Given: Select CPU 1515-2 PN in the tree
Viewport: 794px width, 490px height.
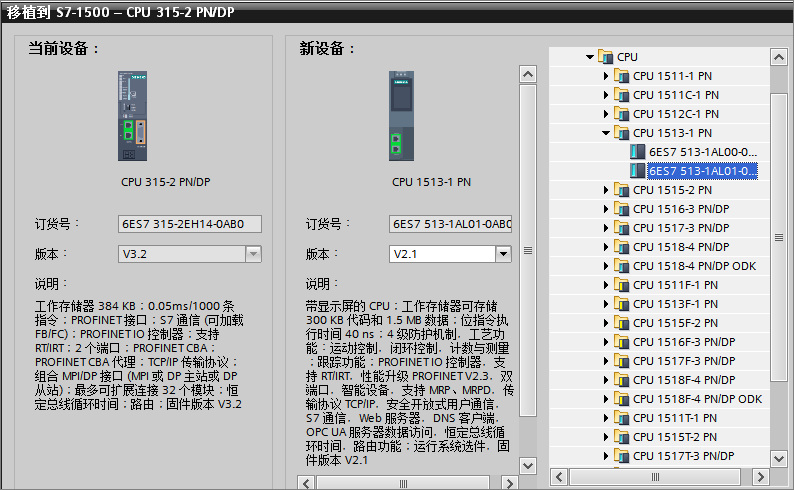Looking at the screenshot, I should click(672, 190).
